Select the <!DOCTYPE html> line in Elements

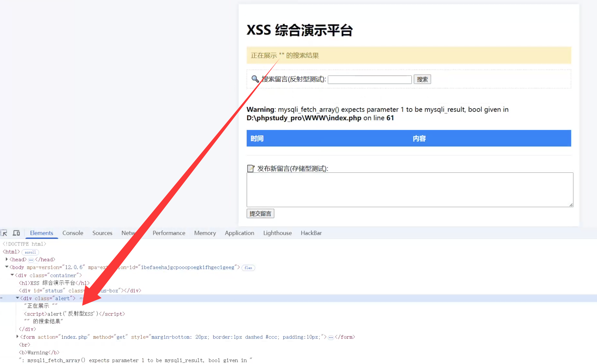[x=24, y=244]
